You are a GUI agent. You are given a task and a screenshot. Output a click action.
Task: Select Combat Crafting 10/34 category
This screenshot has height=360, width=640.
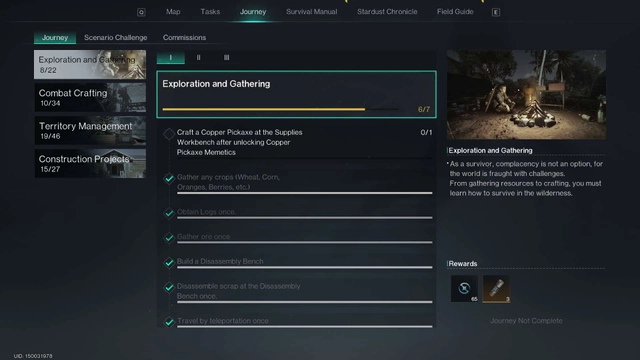pyautogui.click(x=90, y=98)
